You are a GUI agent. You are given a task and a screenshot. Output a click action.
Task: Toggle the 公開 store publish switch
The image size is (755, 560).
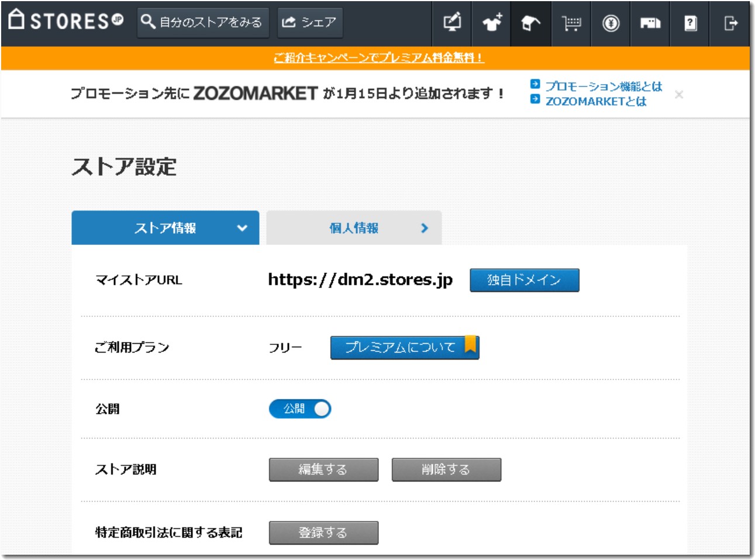(x=300, y=409)
